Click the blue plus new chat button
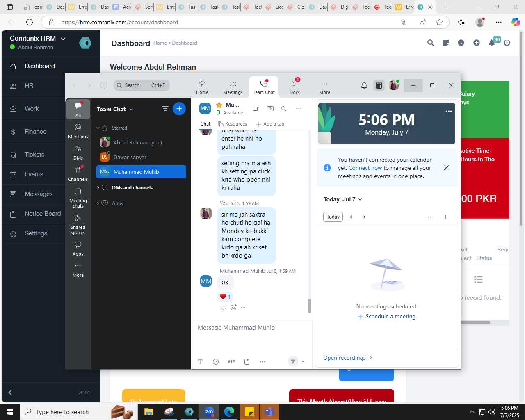Screen dimensions: 525x420 coord(179,109)
